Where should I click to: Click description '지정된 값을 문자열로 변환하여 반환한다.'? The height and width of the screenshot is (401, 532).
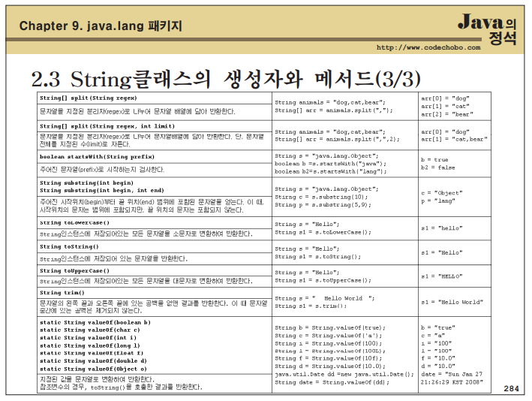97,379
